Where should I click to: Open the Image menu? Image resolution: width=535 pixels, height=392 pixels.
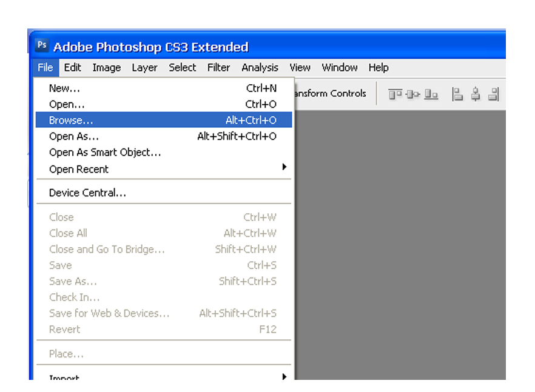point(107,67)
